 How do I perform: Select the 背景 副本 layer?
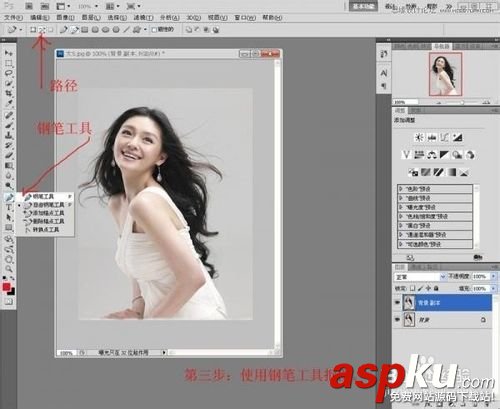pos(447,303)
